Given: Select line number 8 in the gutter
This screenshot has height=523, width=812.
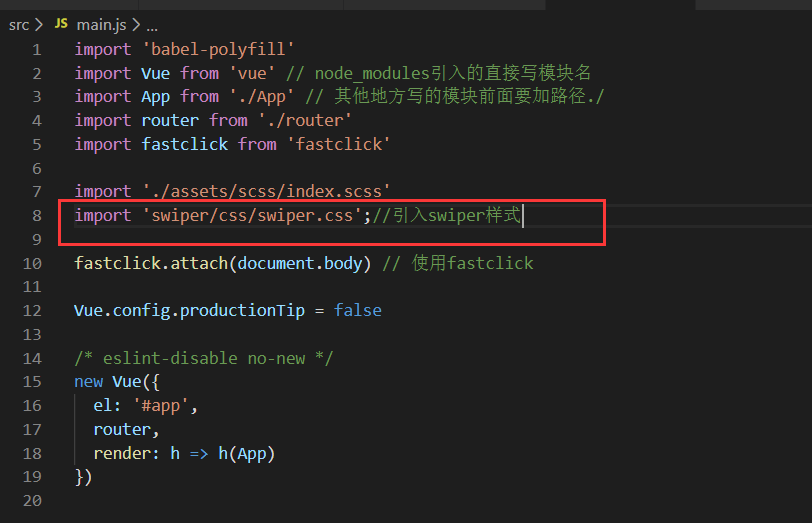Looking at the screenshot, I should 37,215.
